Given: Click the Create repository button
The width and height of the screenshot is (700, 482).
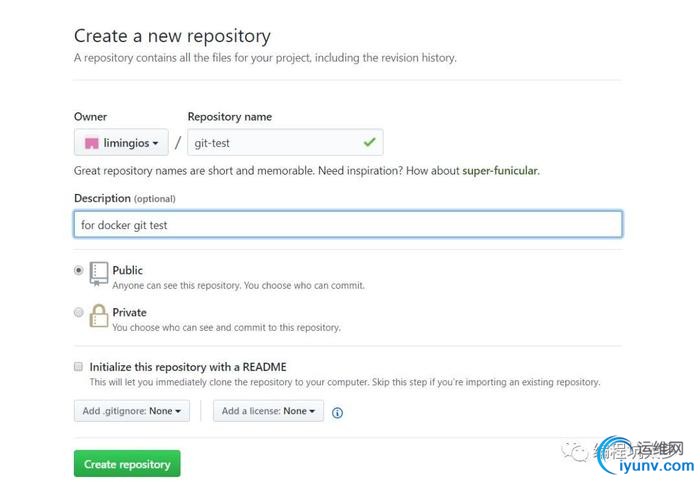Looking at the screenshot, I should point(127,464).
